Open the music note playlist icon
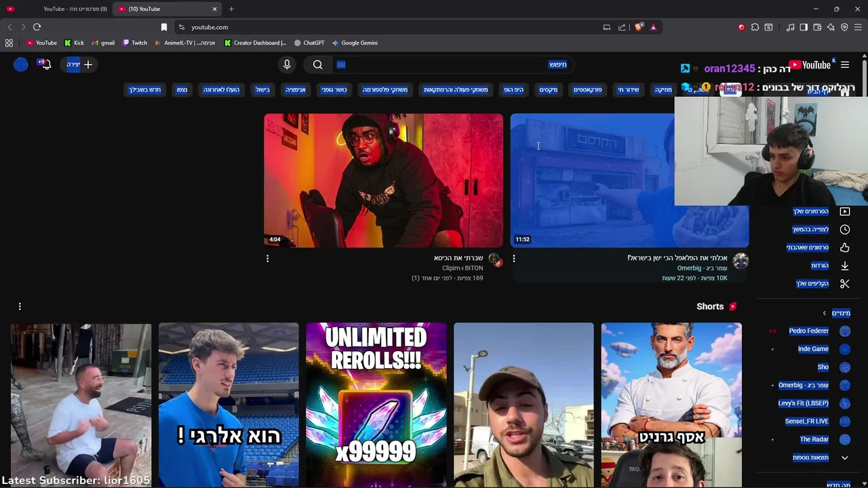 [790, 27]
